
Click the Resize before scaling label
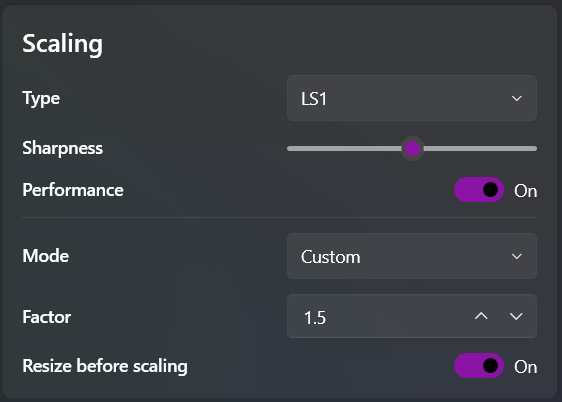tap(105, 366)
